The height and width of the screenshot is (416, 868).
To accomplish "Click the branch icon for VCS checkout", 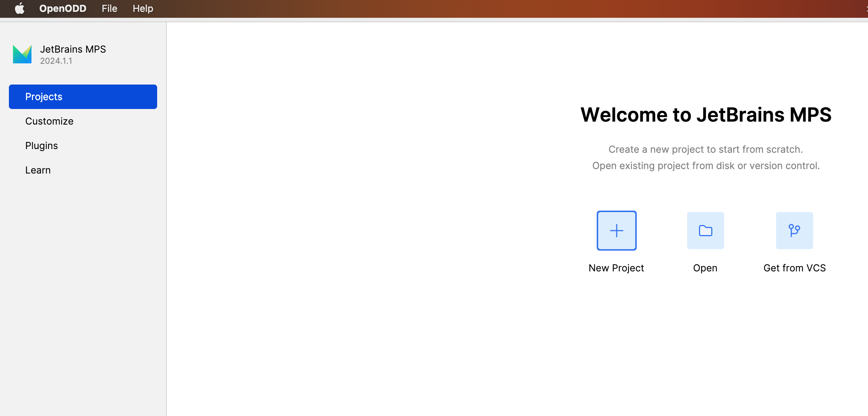I will (x=794, y=231).
